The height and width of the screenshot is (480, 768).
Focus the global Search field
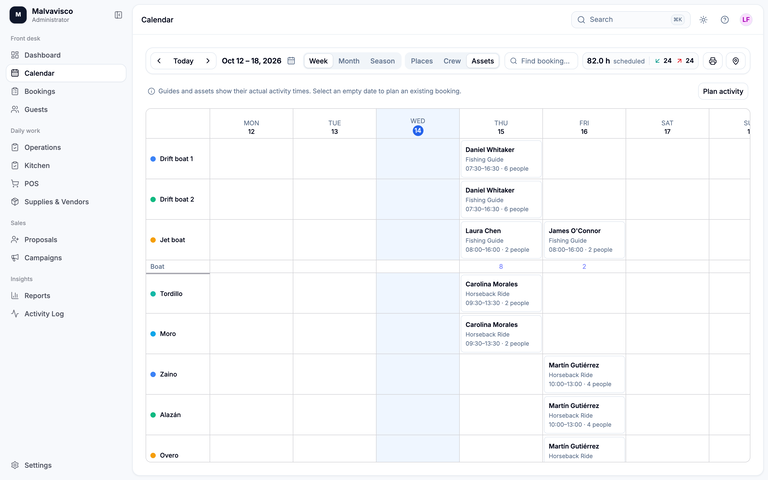(x=630, y=20)
